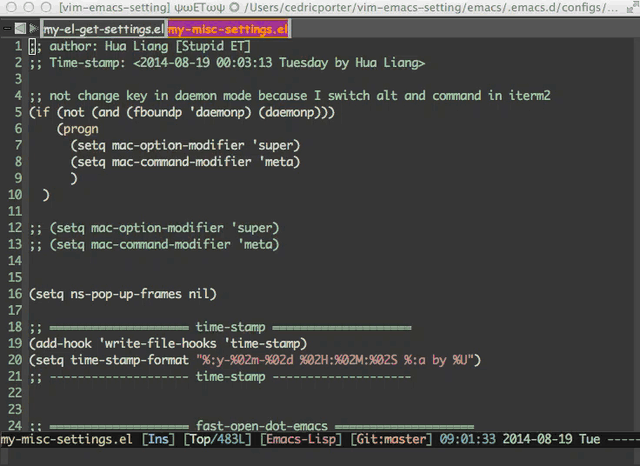Click the add-hook 'write-file-hooks line

coord(168,344)
